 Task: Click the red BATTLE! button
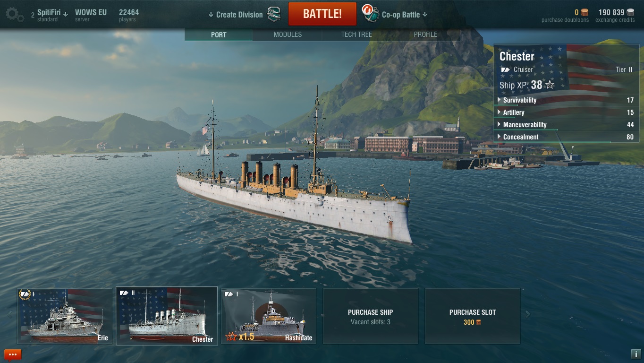coord(322,14)
